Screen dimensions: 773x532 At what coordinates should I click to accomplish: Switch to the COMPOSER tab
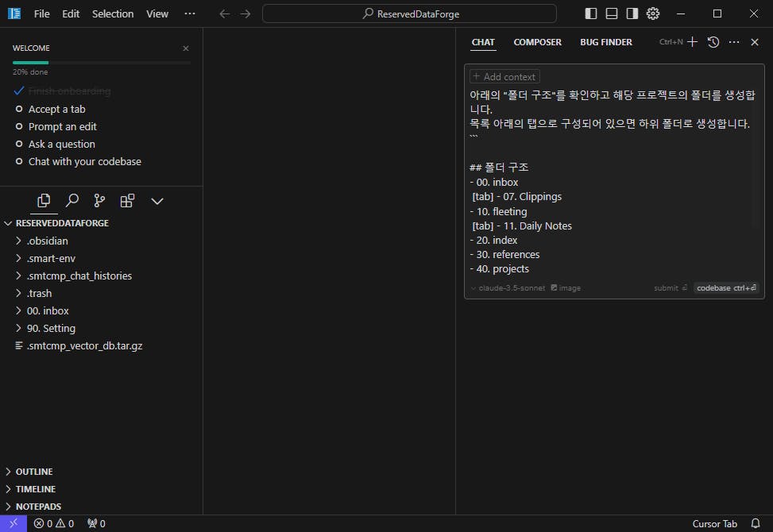coord(537,42)
